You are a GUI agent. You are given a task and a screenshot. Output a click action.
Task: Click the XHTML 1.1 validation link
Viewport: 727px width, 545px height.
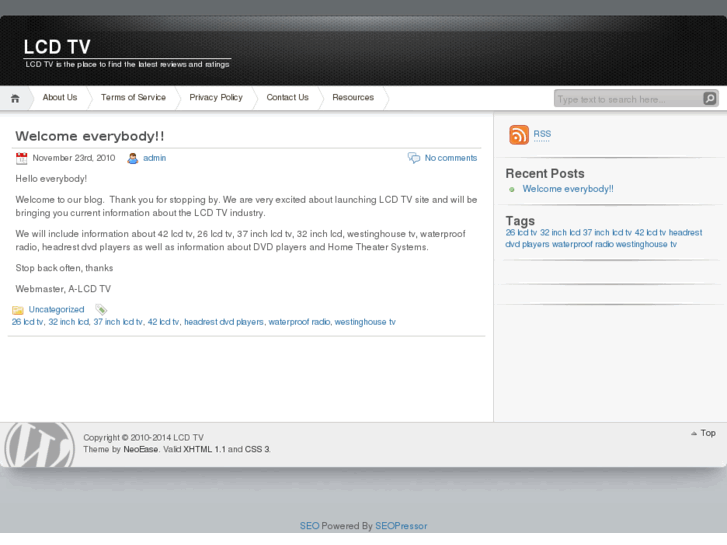[204, 449]
